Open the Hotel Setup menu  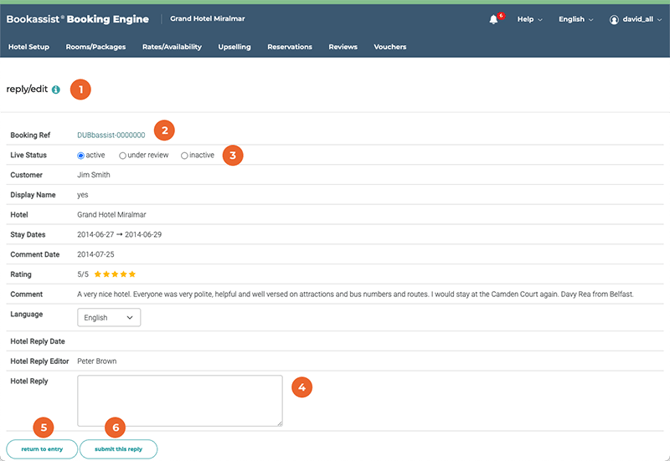pyautogui.click(x=28, y=47)
